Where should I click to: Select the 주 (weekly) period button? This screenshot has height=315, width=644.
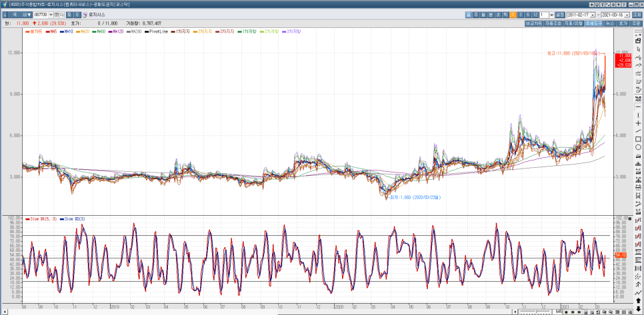tap(476, 15)
